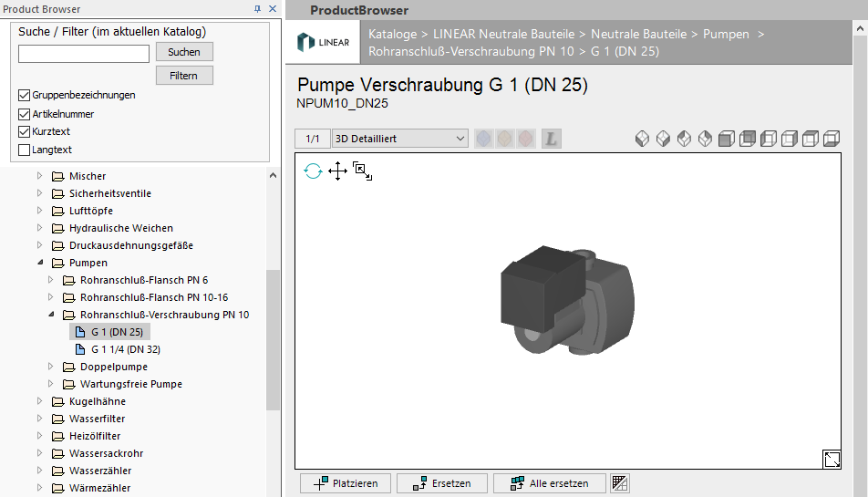The image size is (868, 497).
Task: Click the tree scroll-up arrow
Action: [273, 175]
